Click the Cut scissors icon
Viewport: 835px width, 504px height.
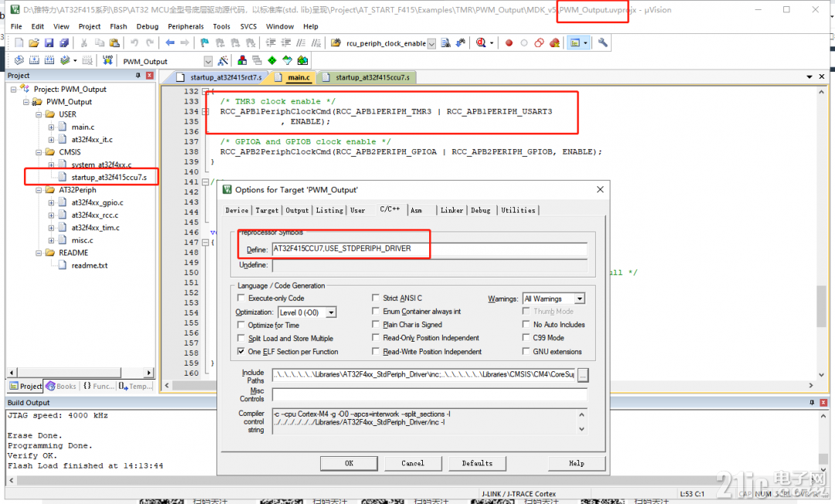(x=84, y=43)
